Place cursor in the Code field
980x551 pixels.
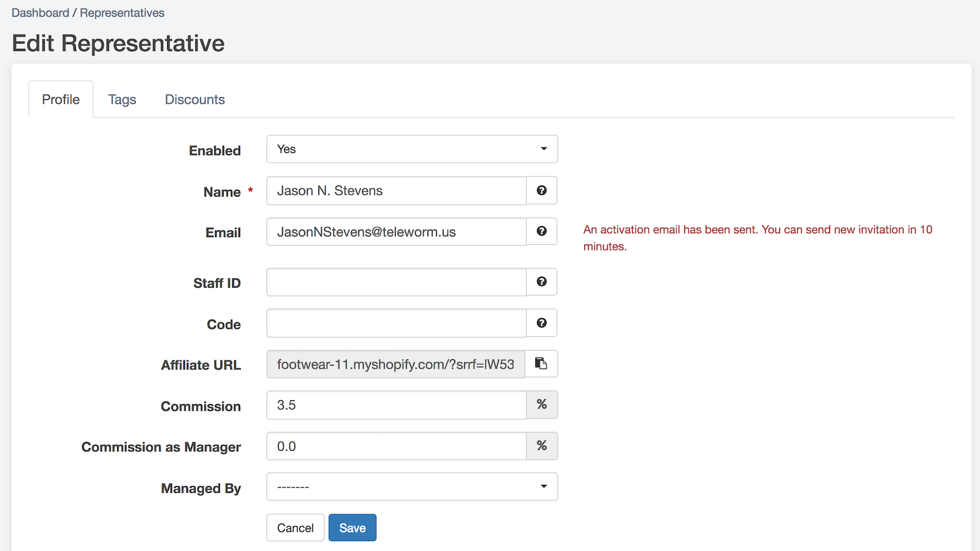[x=395, y=323]
